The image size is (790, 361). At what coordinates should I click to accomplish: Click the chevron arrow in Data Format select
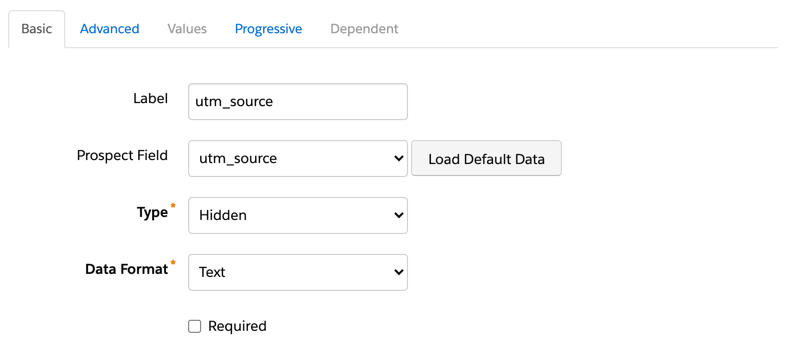(x=399, y=272)
